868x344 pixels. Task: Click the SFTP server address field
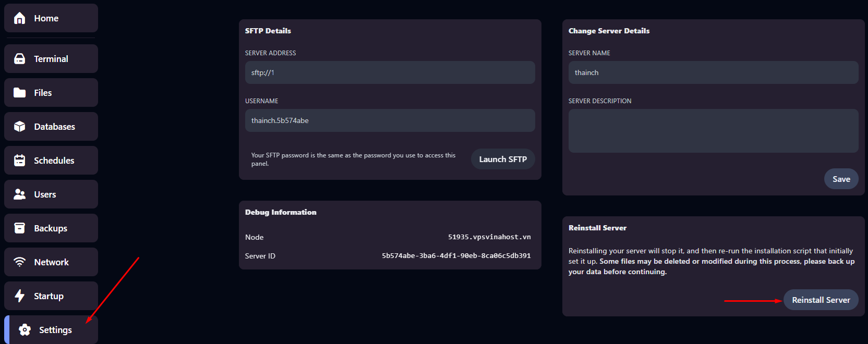[390, 72]
